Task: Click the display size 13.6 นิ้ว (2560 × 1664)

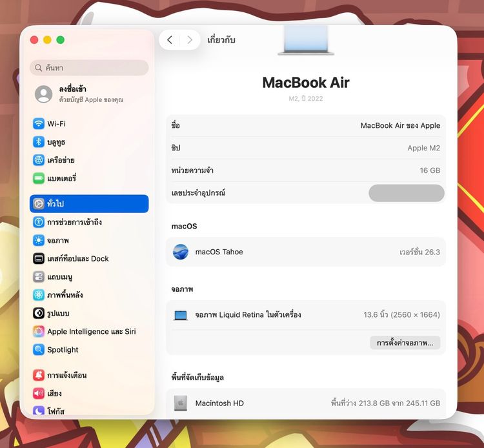Action: point(401,314)
